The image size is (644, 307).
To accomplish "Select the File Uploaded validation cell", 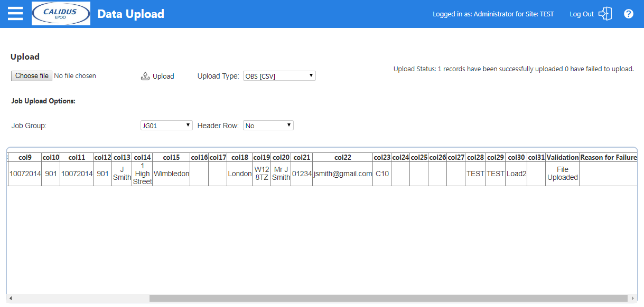I will coord(563,174).
